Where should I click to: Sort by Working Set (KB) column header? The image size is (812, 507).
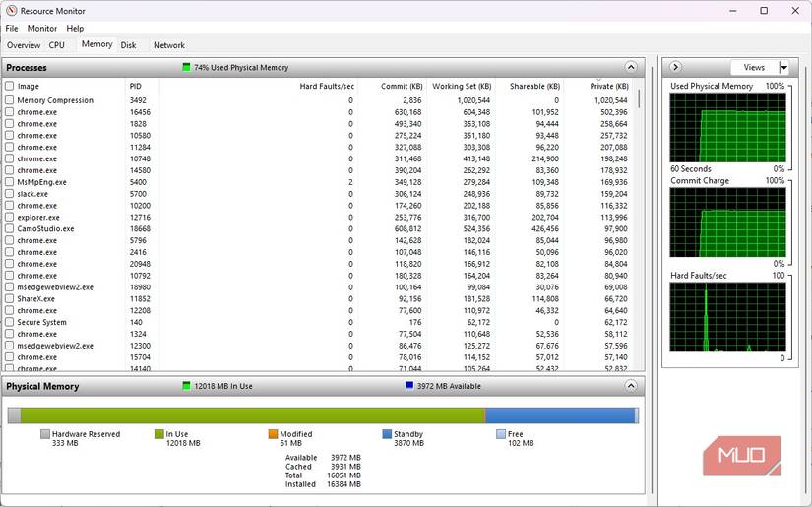[461, 86]
